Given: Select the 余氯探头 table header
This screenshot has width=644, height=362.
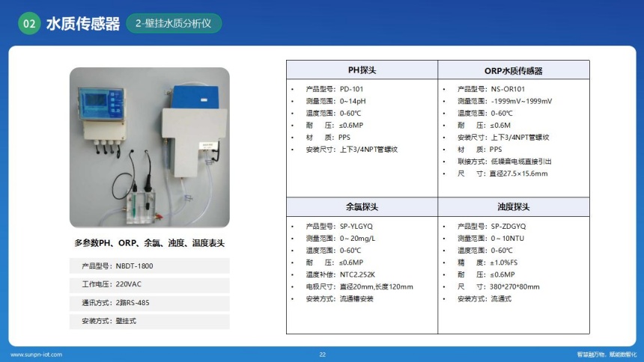Looking at the screenshot, I should coord(362,207).
